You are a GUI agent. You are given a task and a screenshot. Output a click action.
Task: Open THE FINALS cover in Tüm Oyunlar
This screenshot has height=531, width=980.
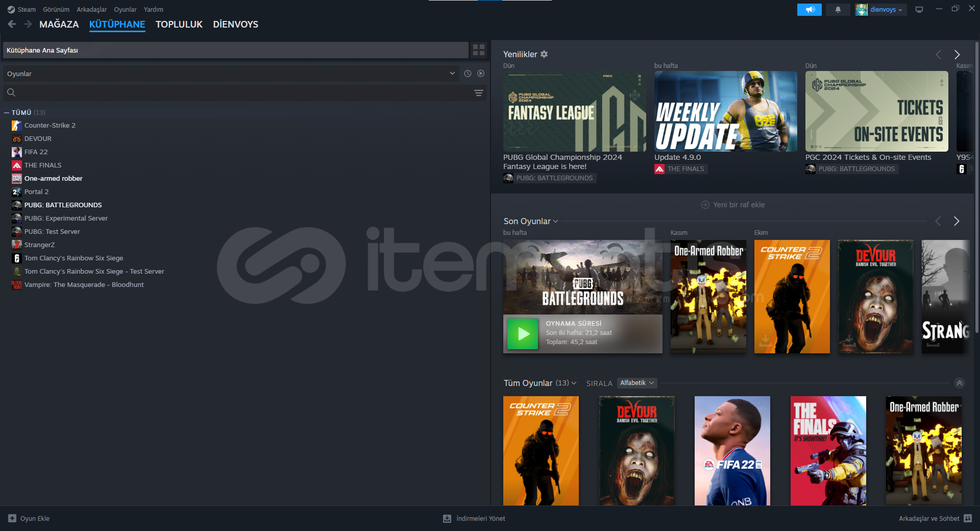point(828,451)
